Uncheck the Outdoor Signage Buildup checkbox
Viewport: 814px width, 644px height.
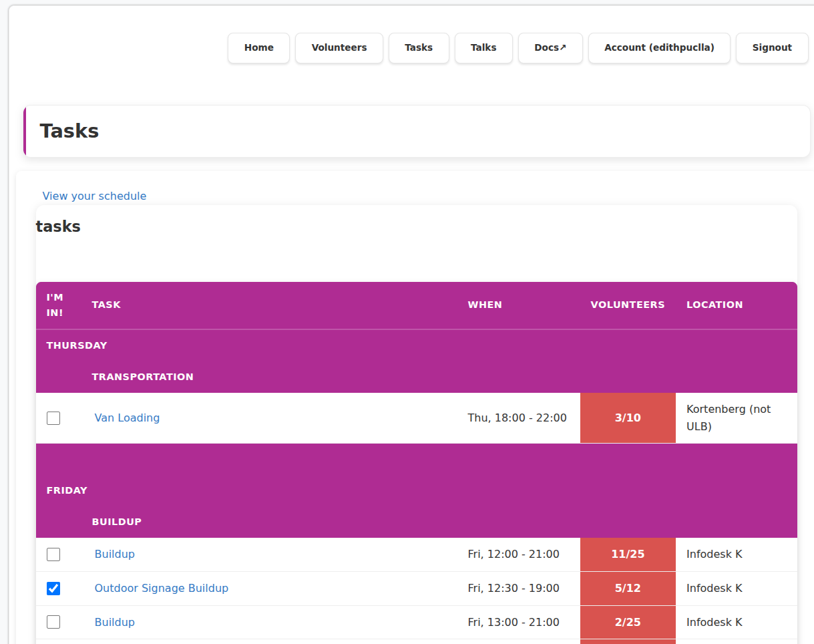point(53,589)
